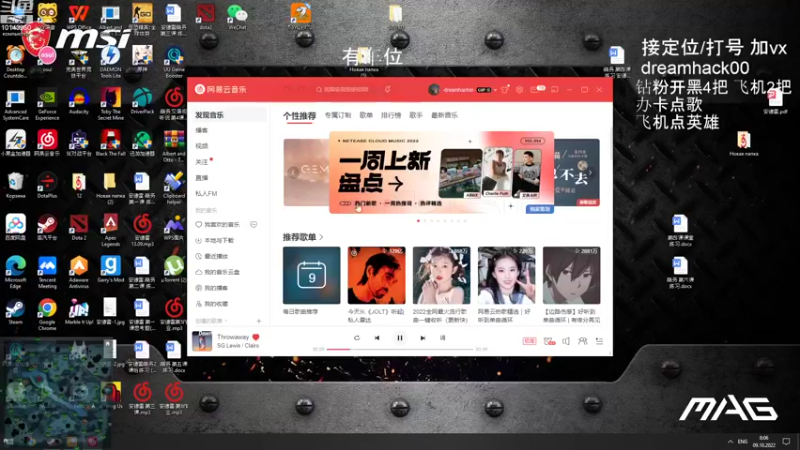Open the Google Chrome desktop shortcut
This screenshot has height=450, width=800.
47,314
